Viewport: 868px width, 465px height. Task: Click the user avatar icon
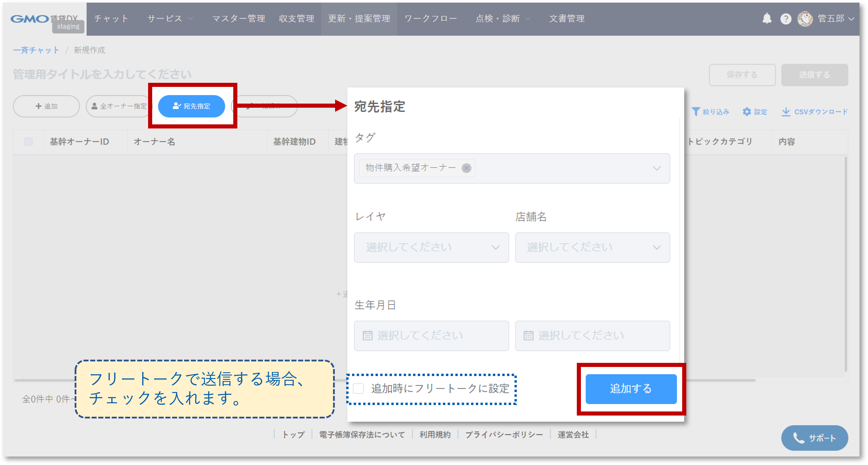point(805,19)
